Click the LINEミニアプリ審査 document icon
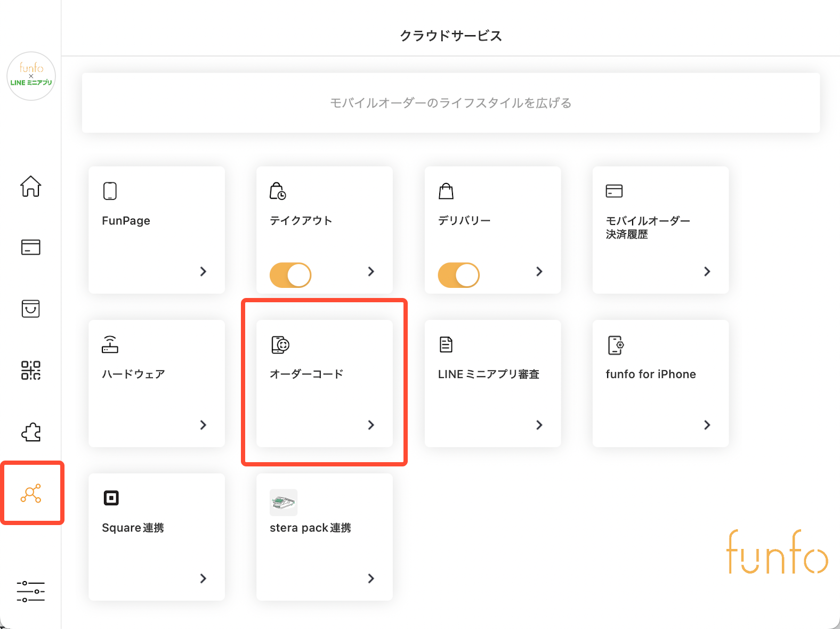Screen dimensions: 840x629 [446, 344]
